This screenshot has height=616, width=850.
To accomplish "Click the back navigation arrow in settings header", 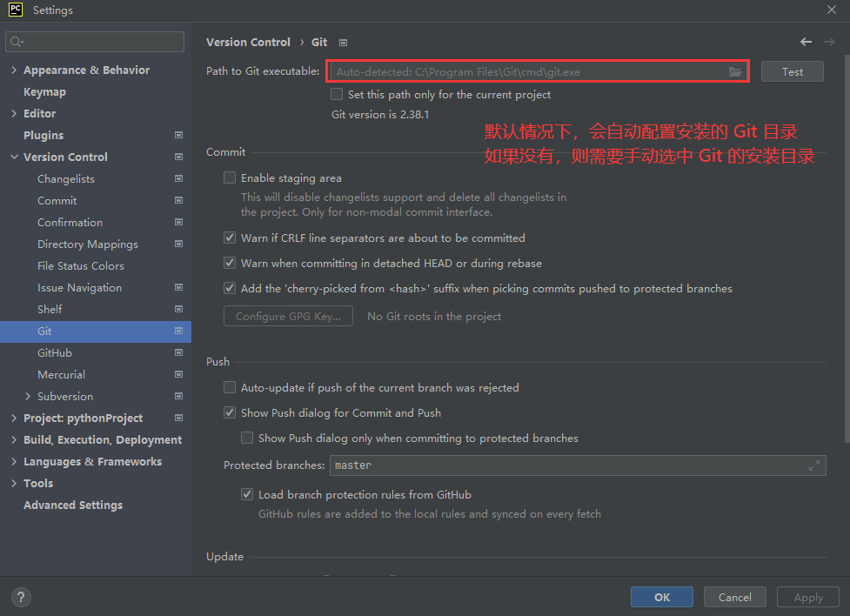I will (x=806, y=42).
